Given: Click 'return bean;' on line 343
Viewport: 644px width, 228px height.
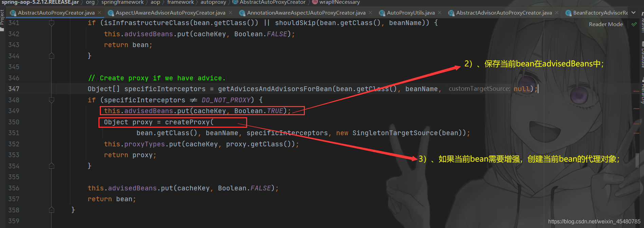Looking at the screenshot, I should click(x=128, y=45).
